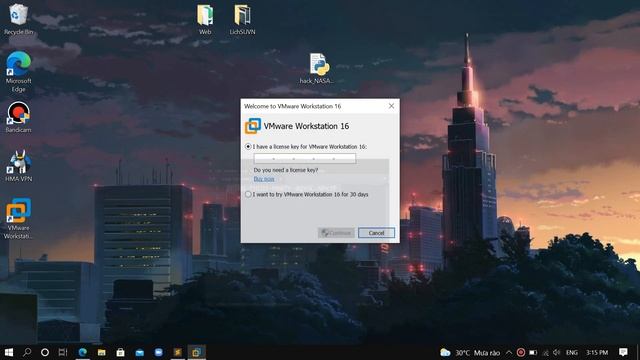
Task: Click the 'Do you need a license key?' text
Action: point(286,170)
